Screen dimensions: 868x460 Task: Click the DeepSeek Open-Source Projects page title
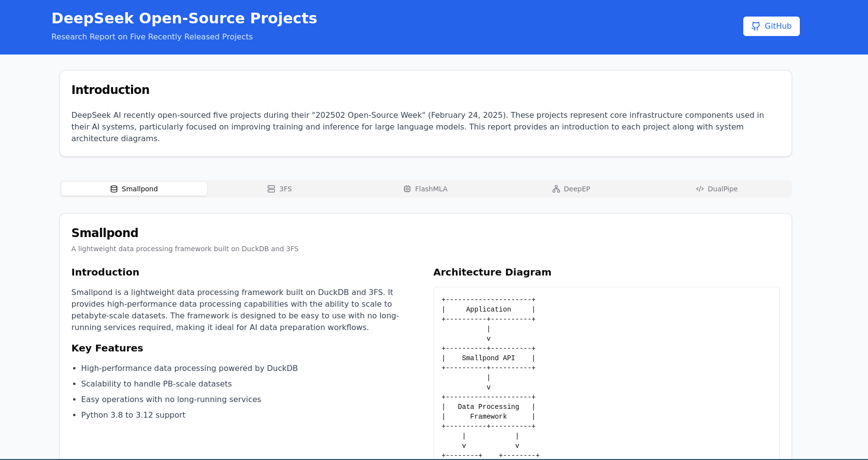pos(184,18)
